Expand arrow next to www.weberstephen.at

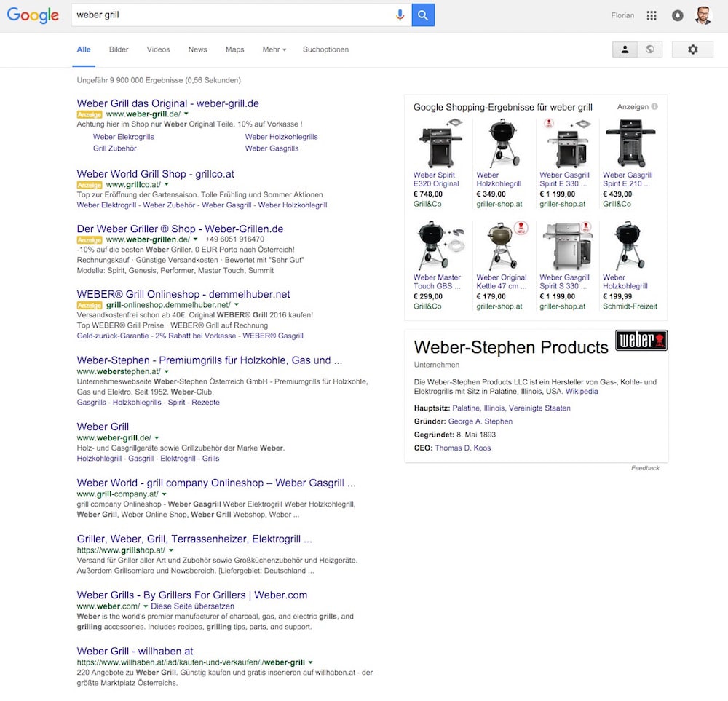(x=166, y=371)
